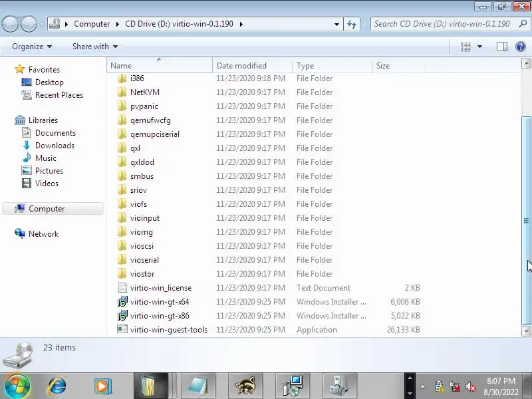Select Favorites in navigation pane
The width and height of the screenshot is (532, 399).
coord(44,70)
